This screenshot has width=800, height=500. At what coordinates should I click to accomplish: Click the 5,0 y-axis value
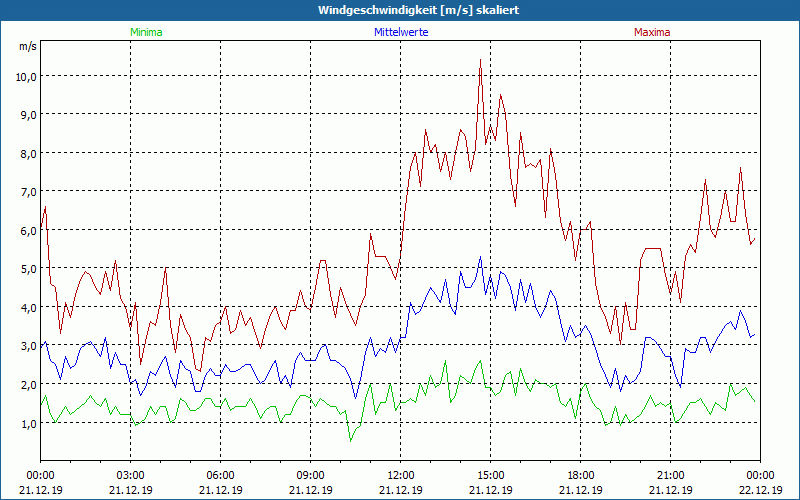tap(29, 269)
